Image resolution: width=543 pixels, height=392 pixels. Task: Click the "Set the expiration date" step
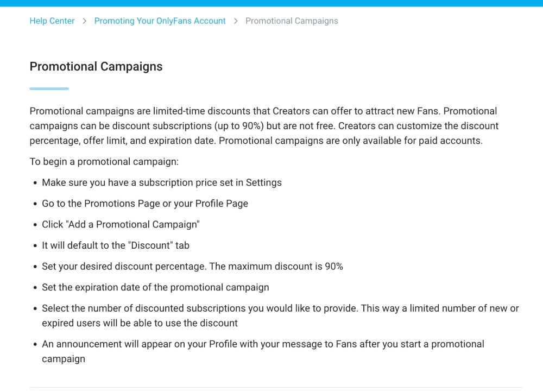pyautogui.click(x=155, y=287)
